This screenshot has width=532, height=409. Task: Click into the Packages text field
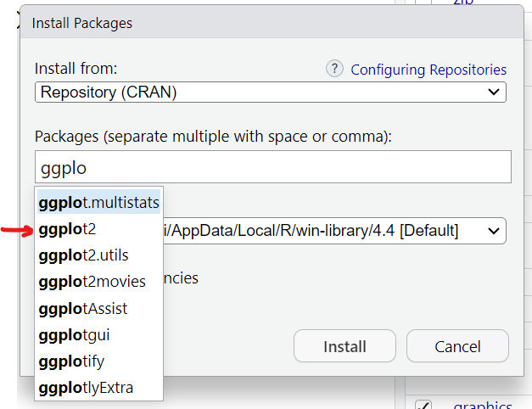click(272, 167)
